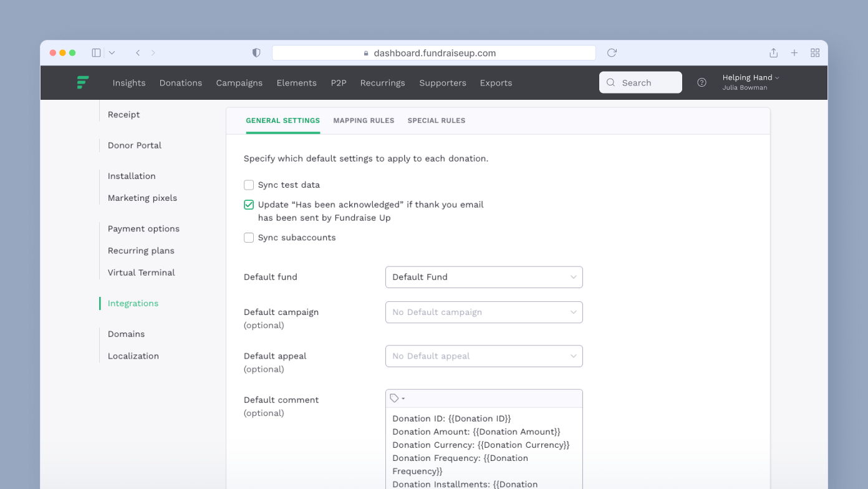Open Recurrings in top navigation
Screen dimensions: 868x489
click(382, 83)
